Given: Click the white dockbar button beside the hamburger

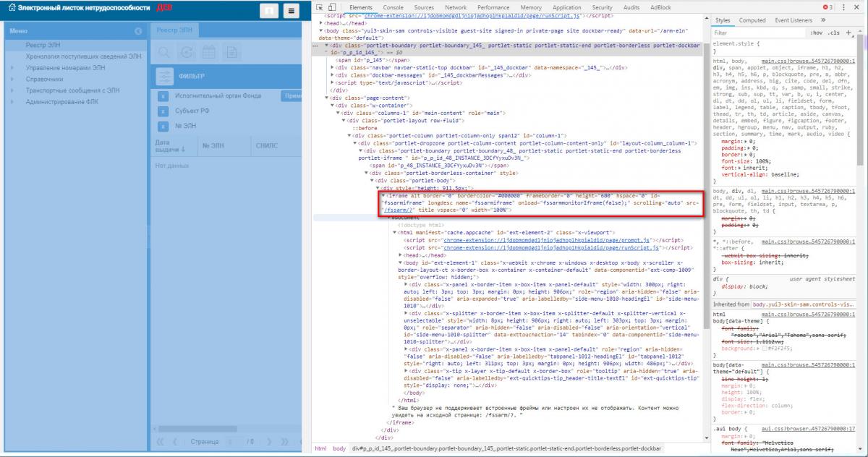Looking at the screenshot, I should click(x=269, y=10).
